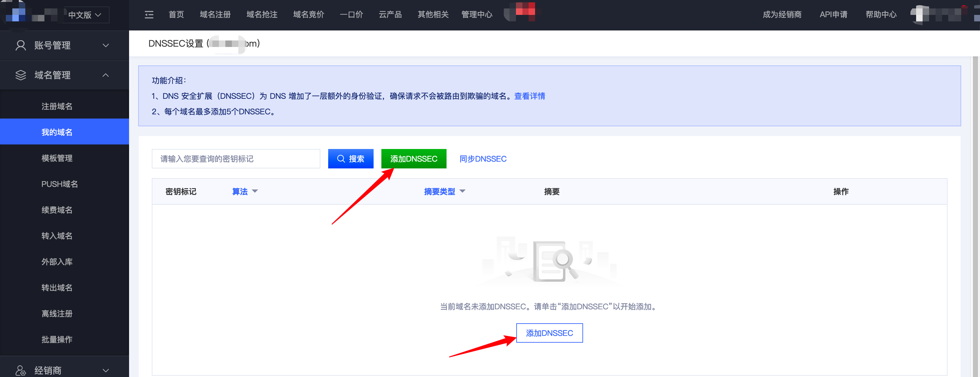Select 模板管理 in the sidebar

pyautogui.click(x=64, y=158)
